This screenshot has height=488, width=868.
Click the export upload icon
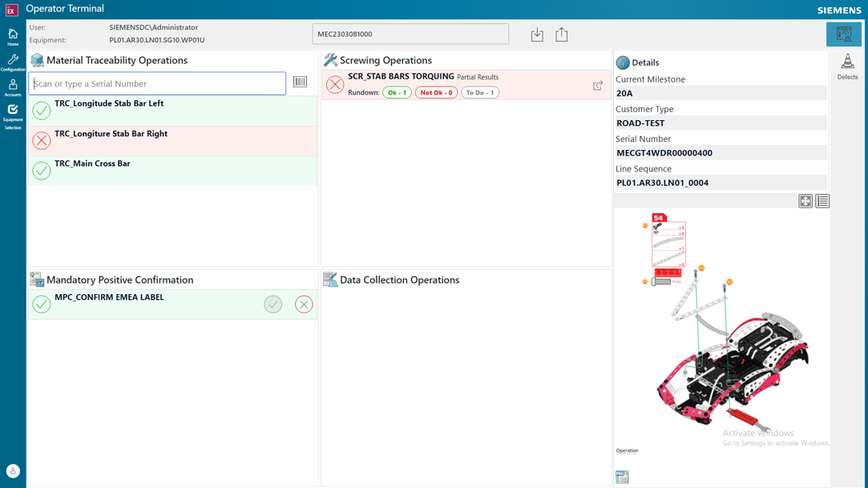tap(561, 34)
